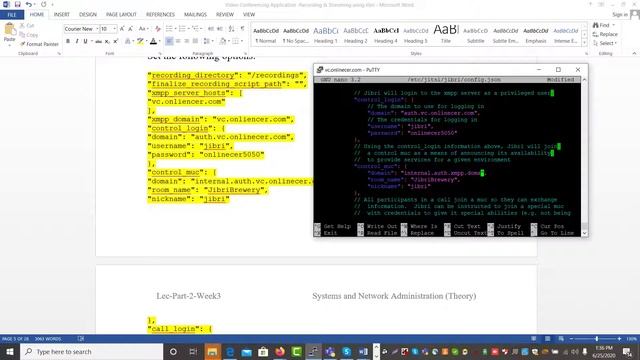Viewport: 640px width, 360px height.
Task: Switch to the VIEW tab
Action: click(249, 15)
